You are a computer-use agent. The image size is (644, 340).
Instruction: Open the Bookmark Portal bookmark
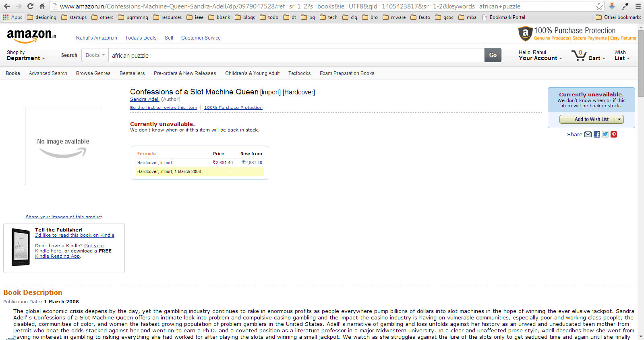504,17
